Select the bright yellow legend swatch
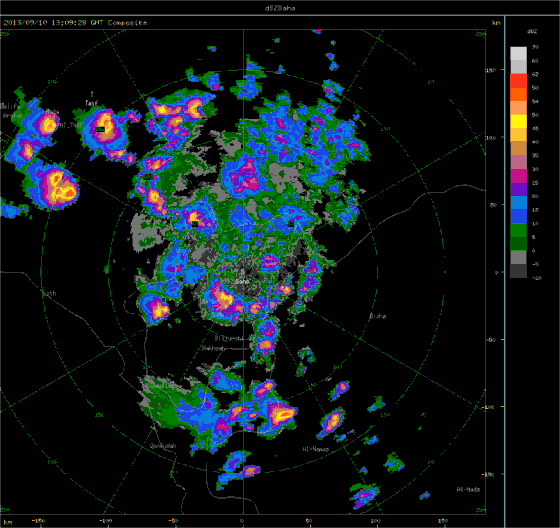560x528 pixels. [518, 121]
